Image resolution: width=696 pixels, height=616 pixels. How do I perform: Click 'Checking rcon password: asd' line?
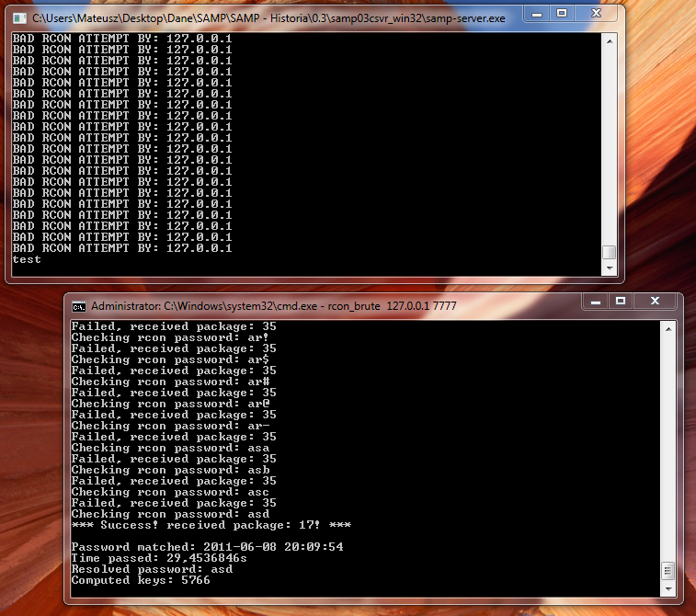coord(170,514)
